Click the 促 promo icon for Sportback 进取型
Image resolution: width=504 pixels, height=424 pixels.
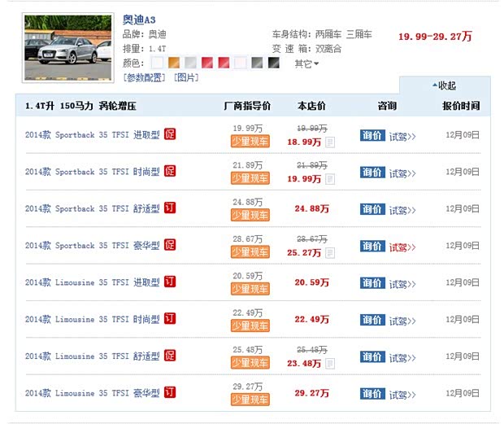pyautogui.click(x=170, y=133)
